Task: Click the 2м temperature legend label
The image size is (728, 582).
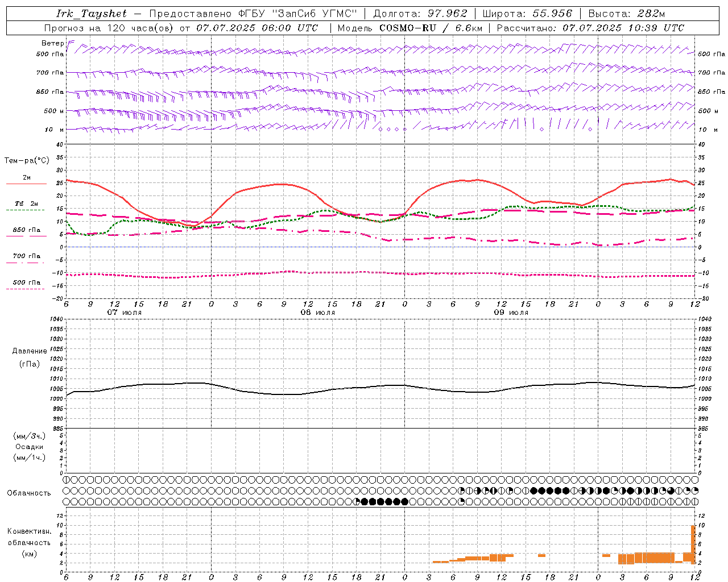Action: pos(27,178)
